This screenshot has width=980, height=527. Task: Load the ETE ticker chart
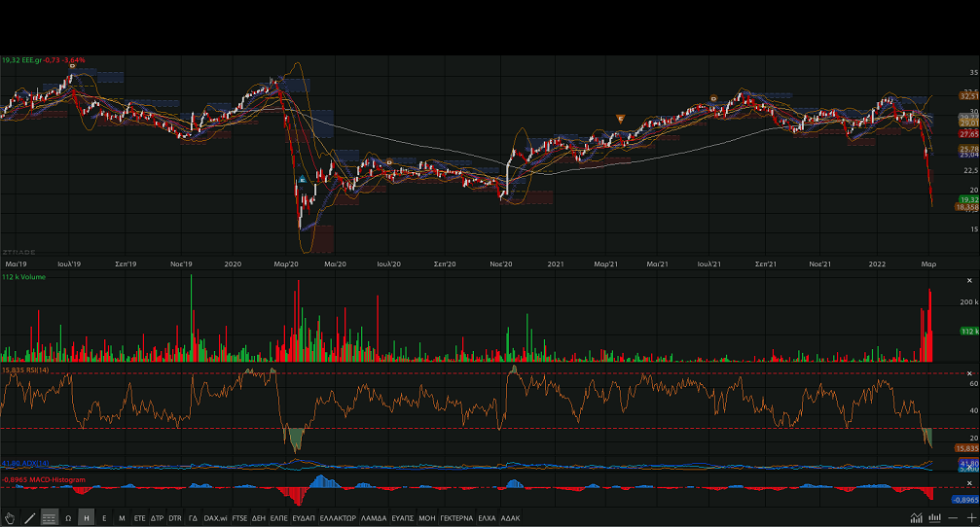coord(139,518)
